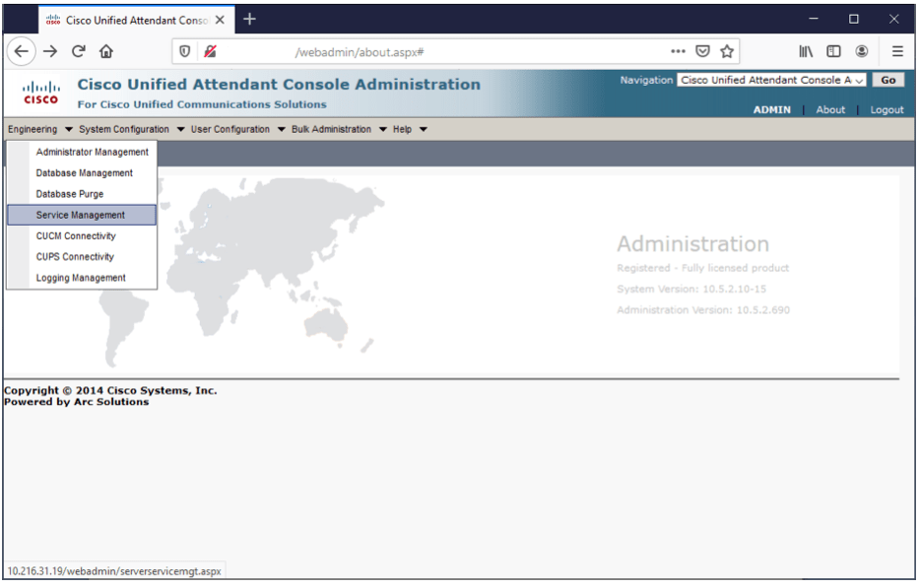
Task: Select Administrator Management from the menu
Action: (82, 152)
